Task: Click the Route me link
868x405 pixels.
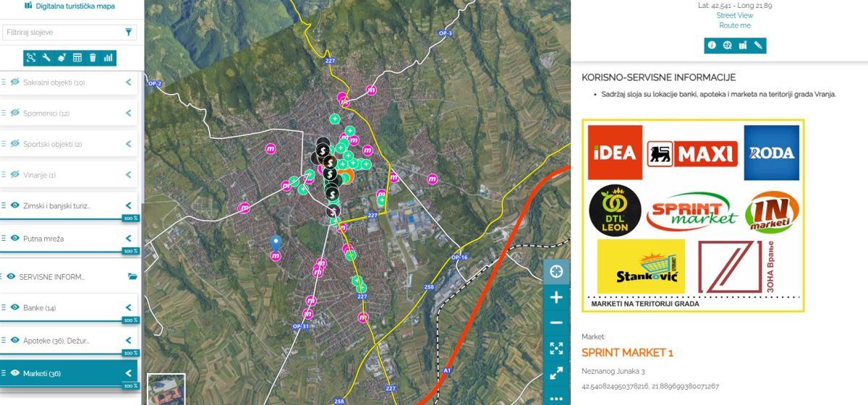Action: click(x=734, y=25)
